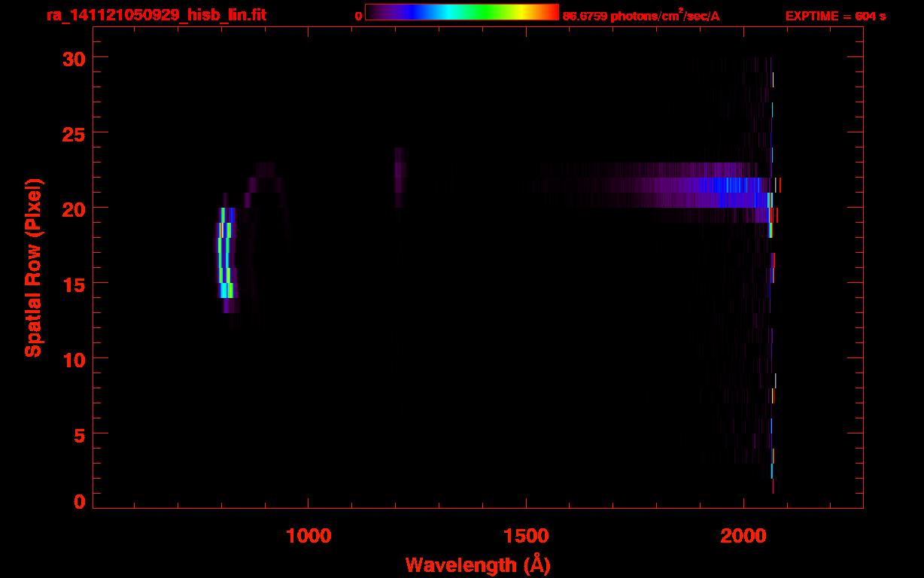Click the EXPTIME = 604 s text

pyautogui.click(x=835, y=16)
